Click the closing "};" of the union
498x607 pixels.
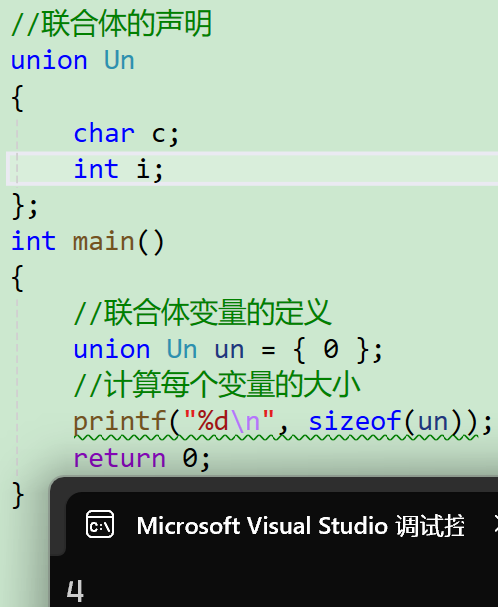(x=25, y=206)
